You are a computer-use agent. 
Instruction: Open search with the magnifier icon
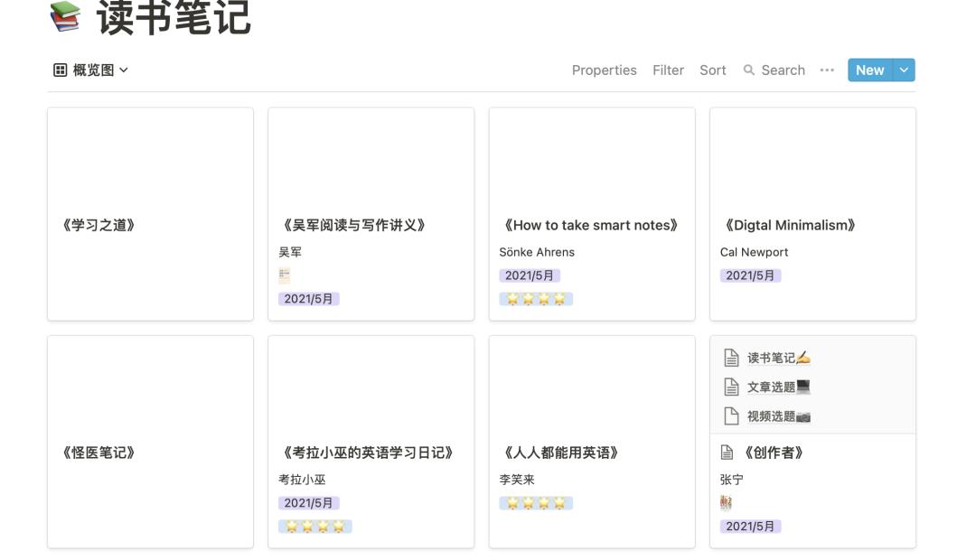pos(750,70)
